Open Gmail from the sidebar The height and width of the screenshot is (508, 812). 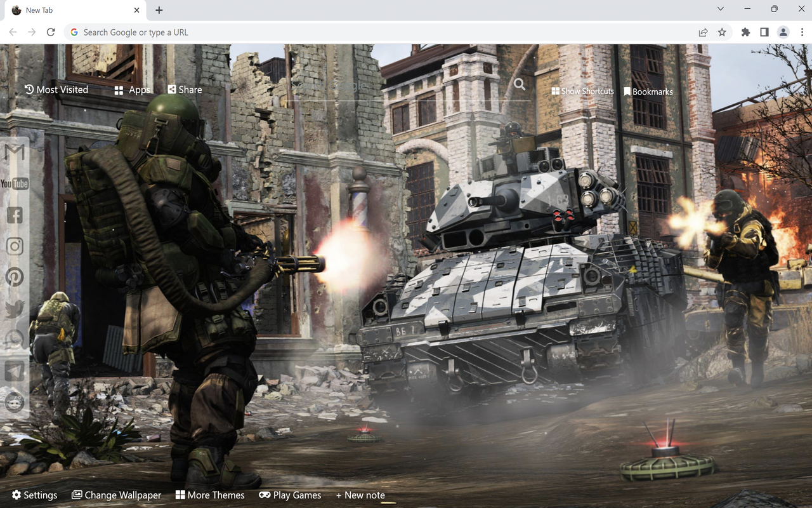(x=15, y=152)
